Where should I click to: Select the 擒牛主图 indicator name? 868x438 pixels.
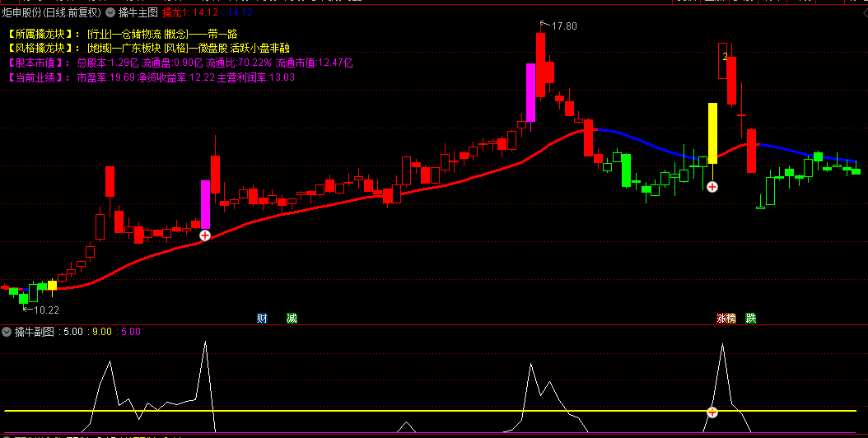[x=138, y=12]
